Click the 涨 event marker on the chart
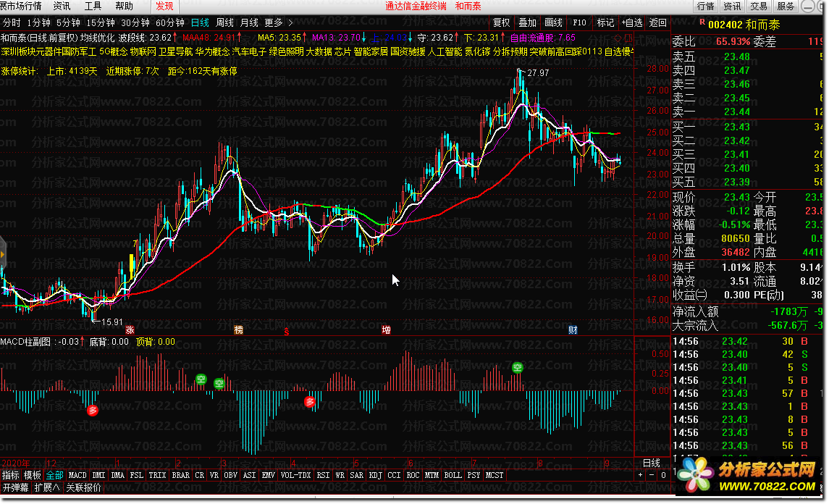829x504 pixels. 130,330
